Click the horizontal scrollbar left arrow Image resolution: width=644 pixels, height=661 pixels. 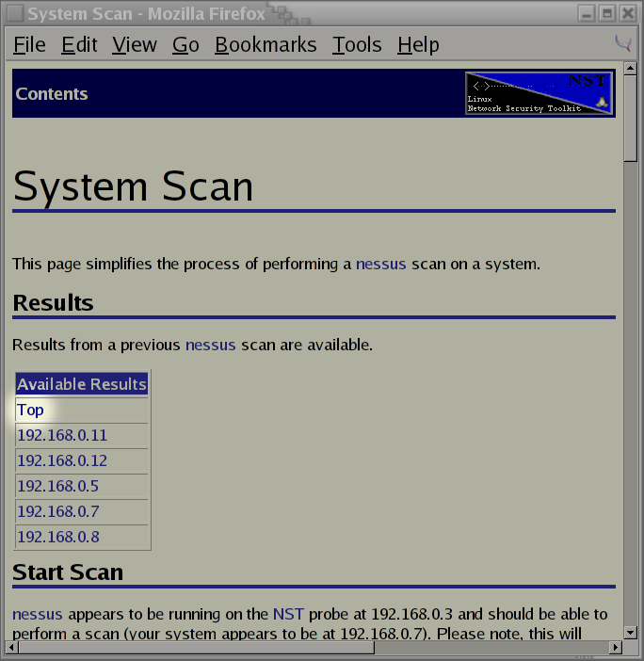click(12, 647)
